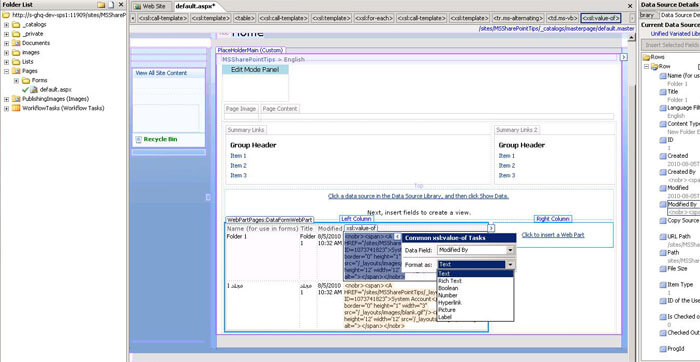Click the Recycle Bin icon
Screen dimensions: 700x362
click(x=138, y=139)
